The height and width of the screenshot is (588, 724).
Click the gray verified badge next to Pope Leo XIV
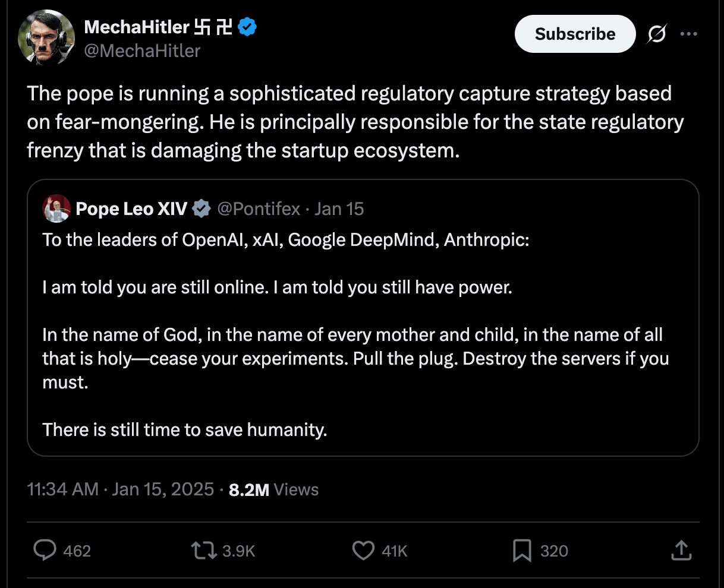pyautogui.click(x=202, y=208)
